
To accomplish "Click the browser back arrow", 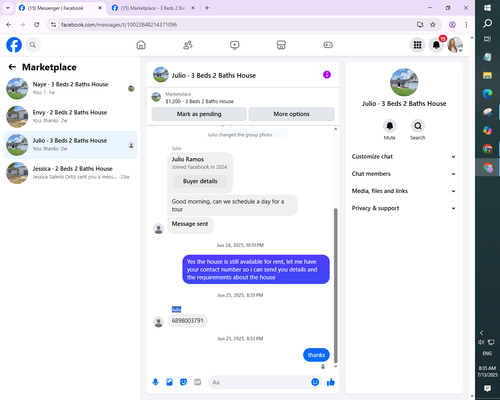I will pos(9,25).
